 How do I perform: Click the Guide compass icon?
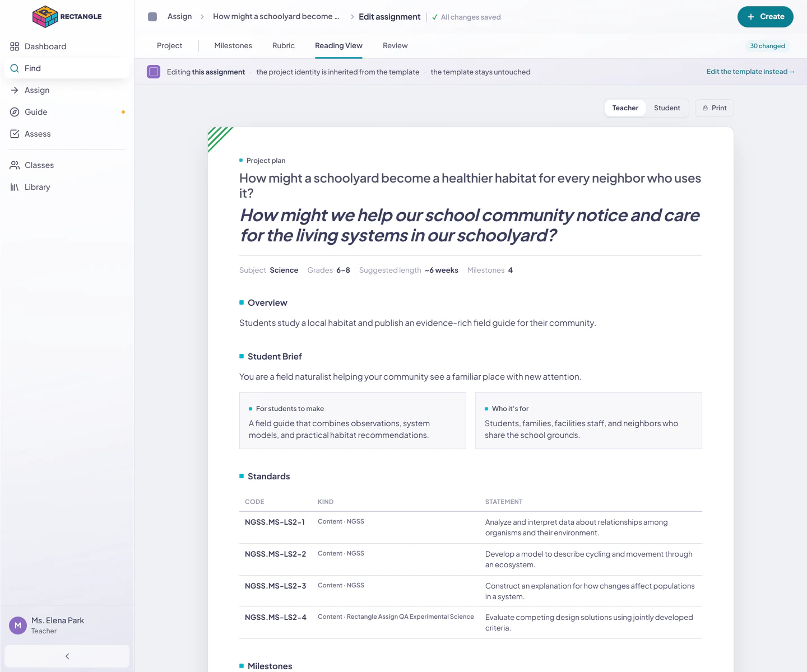[15, 112]
